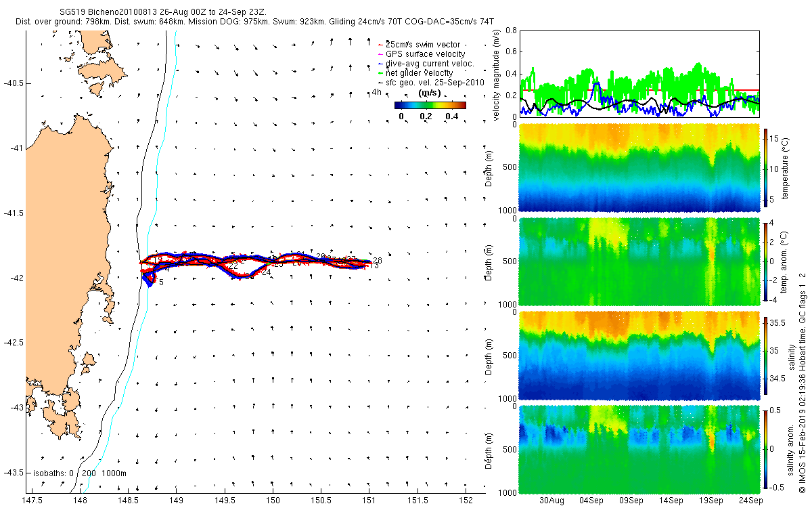Click the 150.5 longitude tick label
The width and height of the screenshot is (812, 508).
point(321,500)
